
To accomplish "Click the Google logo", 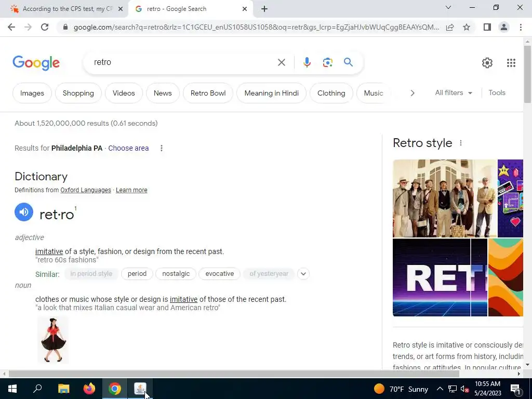I will point(36,63).
